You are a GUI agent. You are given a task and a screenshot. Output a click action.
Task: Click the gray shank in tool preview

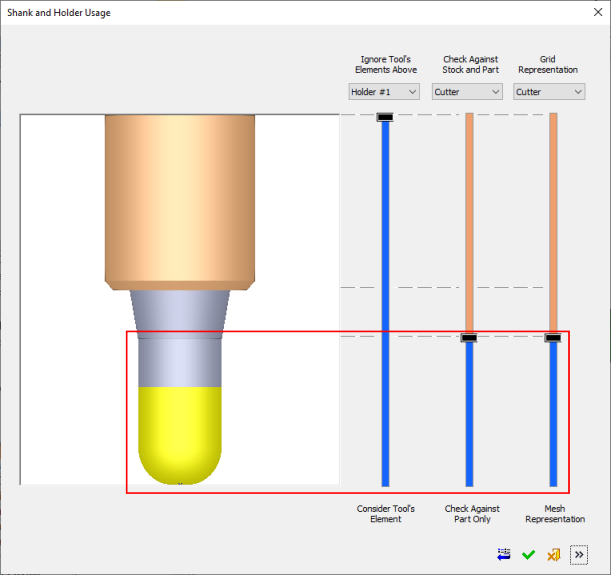(x=180, y=339)
